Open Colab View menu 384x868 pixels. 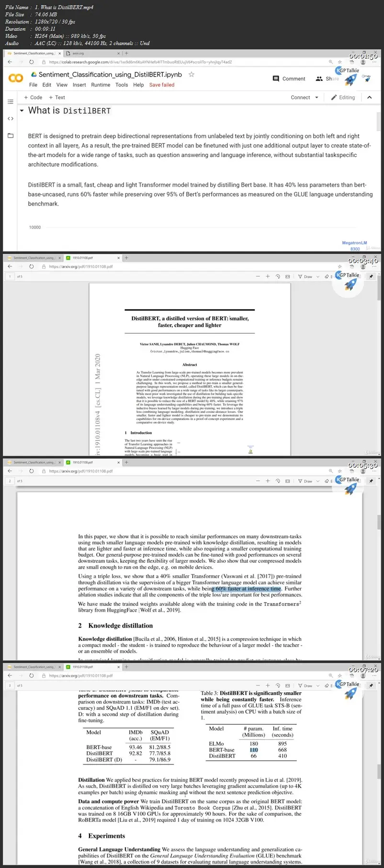62,85
